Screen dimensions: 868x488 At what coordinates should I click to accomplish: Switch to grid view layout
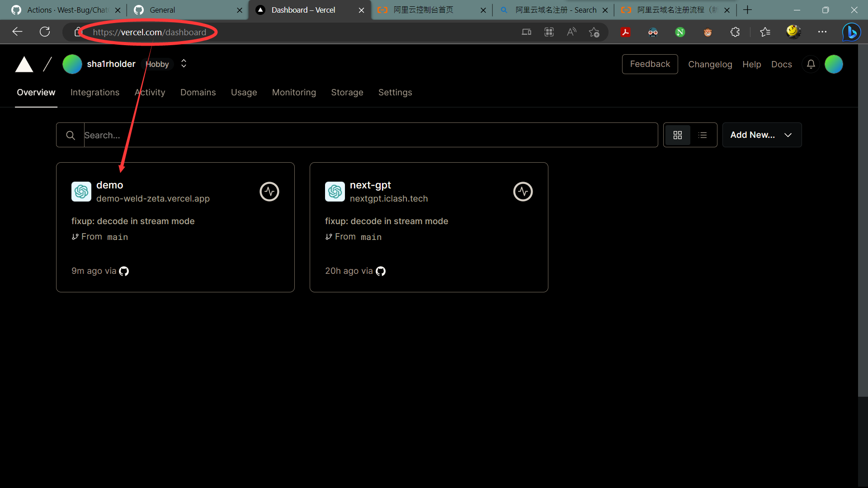(678, 135)
